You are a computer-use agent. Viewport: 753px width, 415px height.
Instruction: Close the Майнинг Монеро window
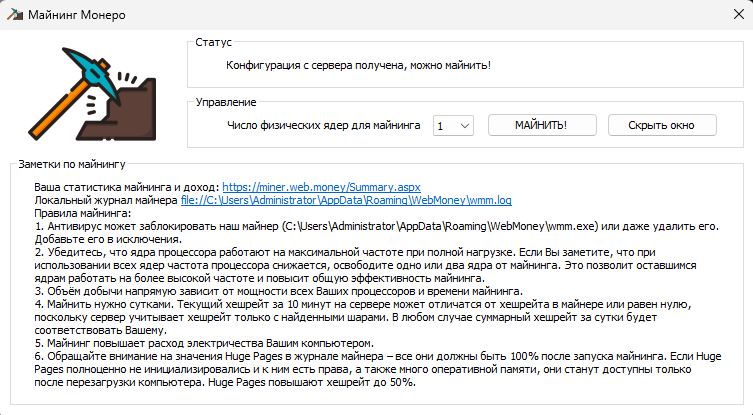pyautogui.click(x=730, y=14)
